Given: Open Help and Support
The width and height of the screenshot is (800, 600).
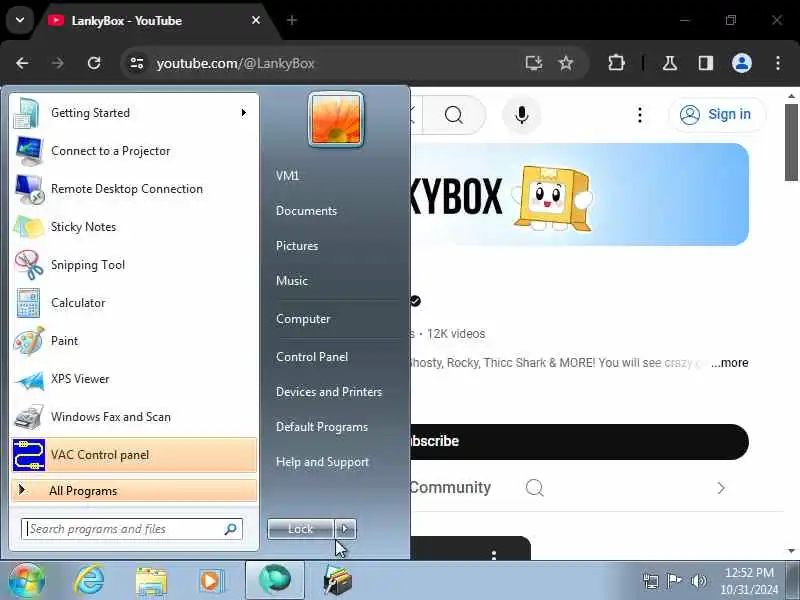Looking at the screenshot, I should tap(322, 462).
